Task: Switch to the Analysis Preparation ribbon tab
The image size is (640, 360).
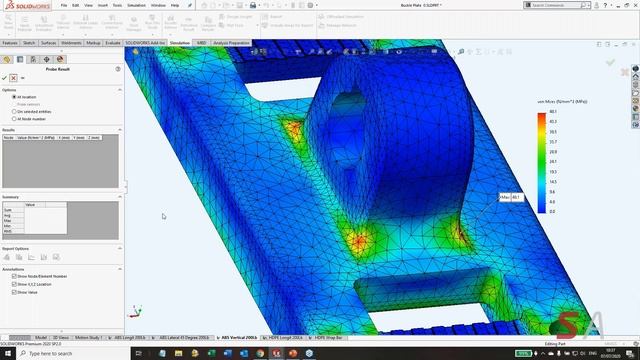Action: (231, 43)
